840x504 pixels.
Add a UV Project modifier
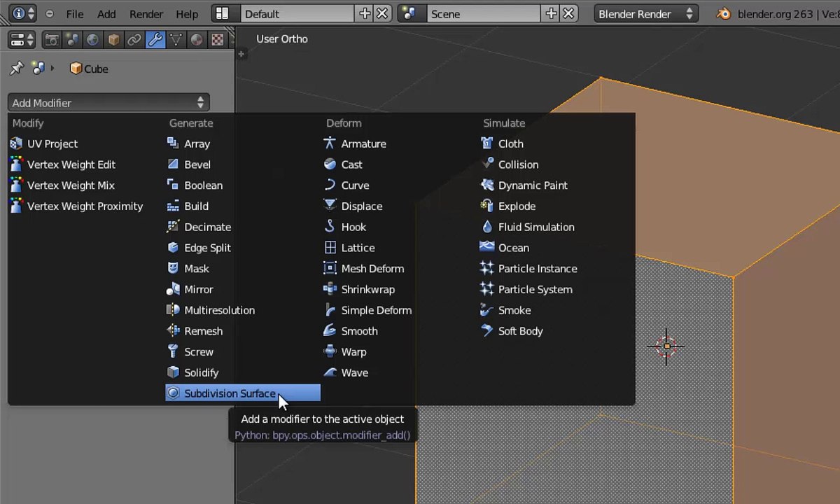pyautogui.click(x=43, y=143)
